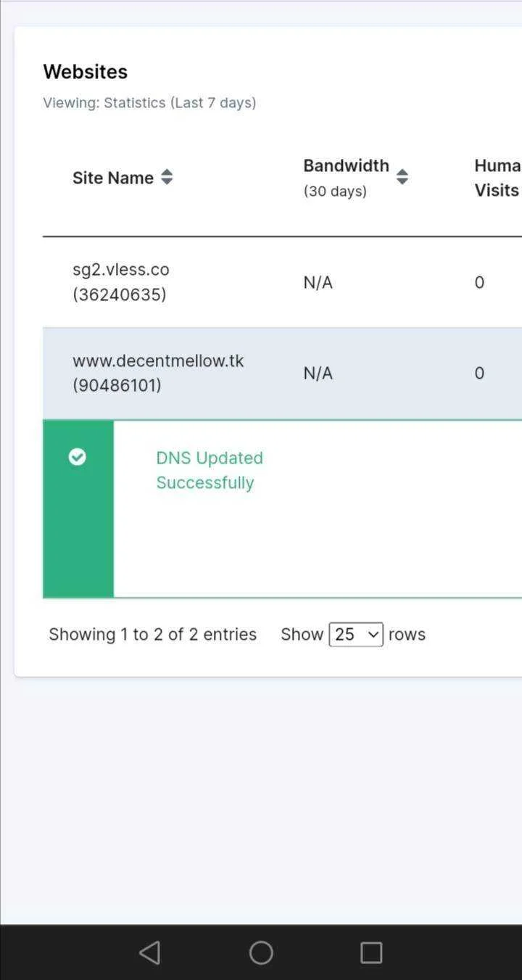The width and height of the screenshot is (522, 980).
Task: Click the green success checkmark icon
Action: coord(77,457)
